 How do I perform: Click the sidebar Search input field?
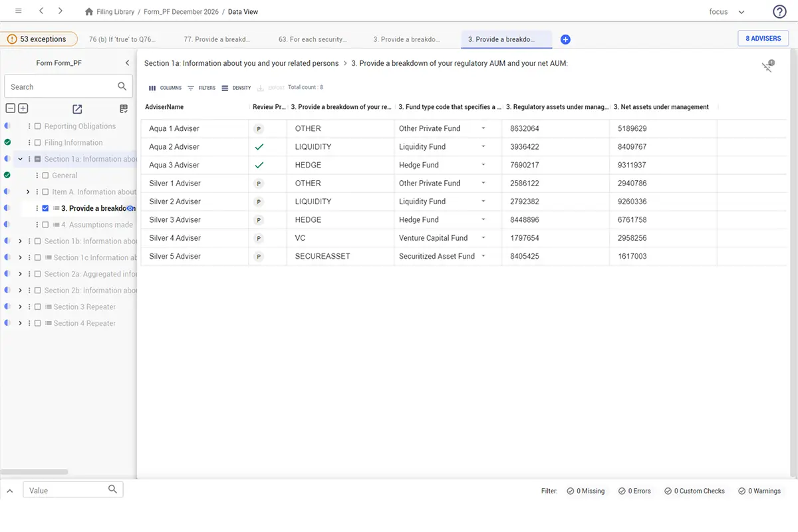[60, 86]
